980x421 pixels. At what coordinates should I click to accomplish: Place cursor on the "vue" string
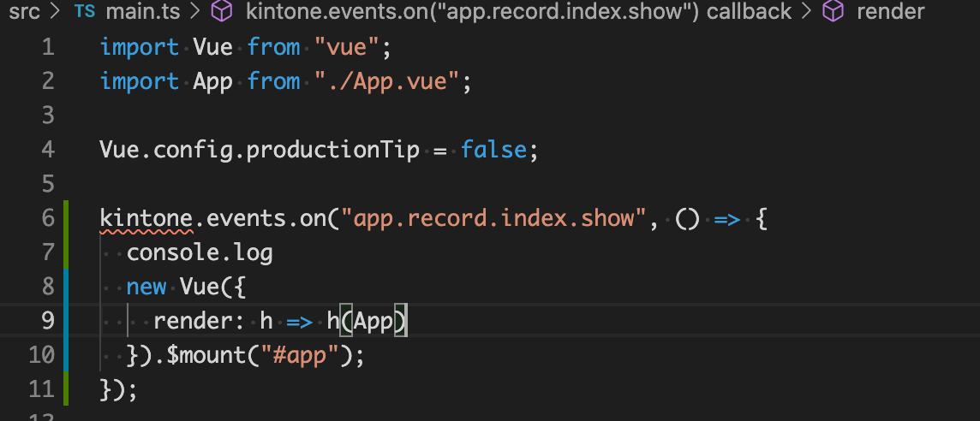[348, 47]
